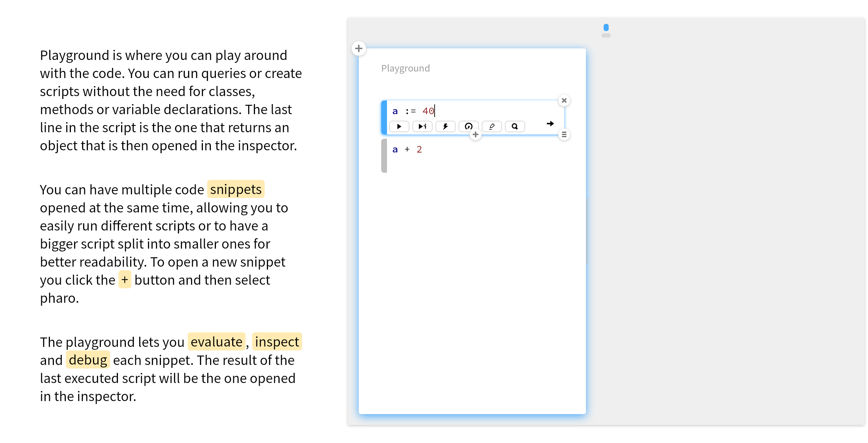Click the blue handle bar of first snippet

384,117
